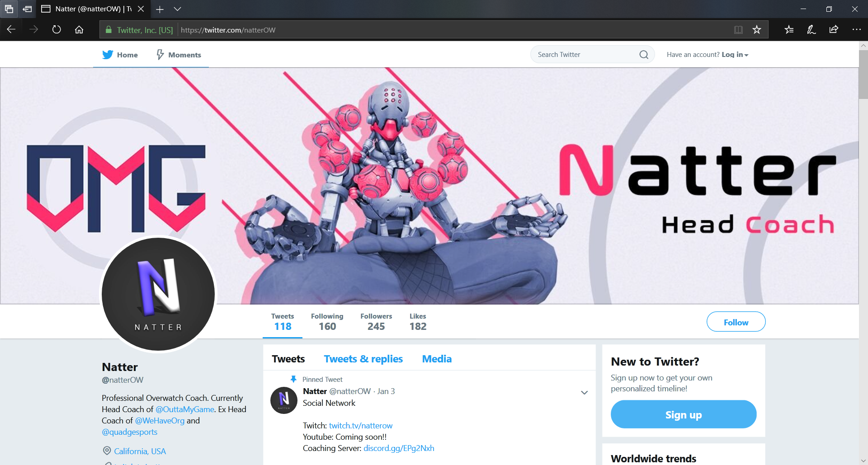
Task: Click the Twitter bird Home icon
Action: point(108,55)
